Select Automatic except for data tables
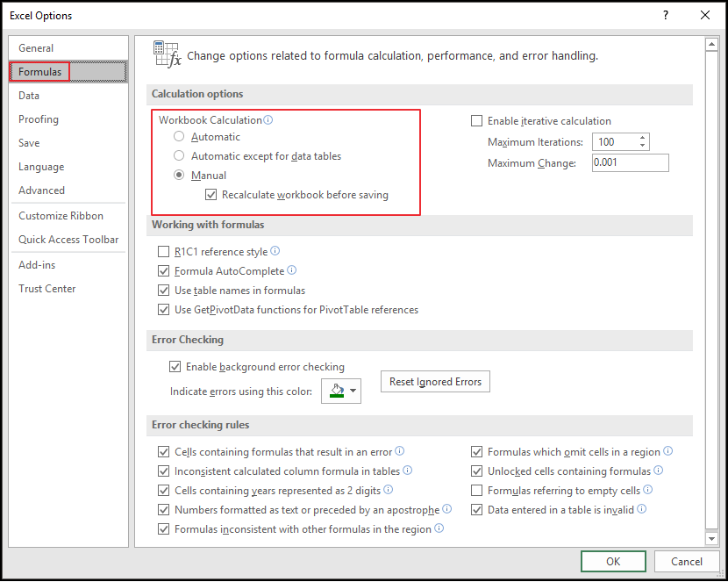The image size is (728, 582). point(179,155)
